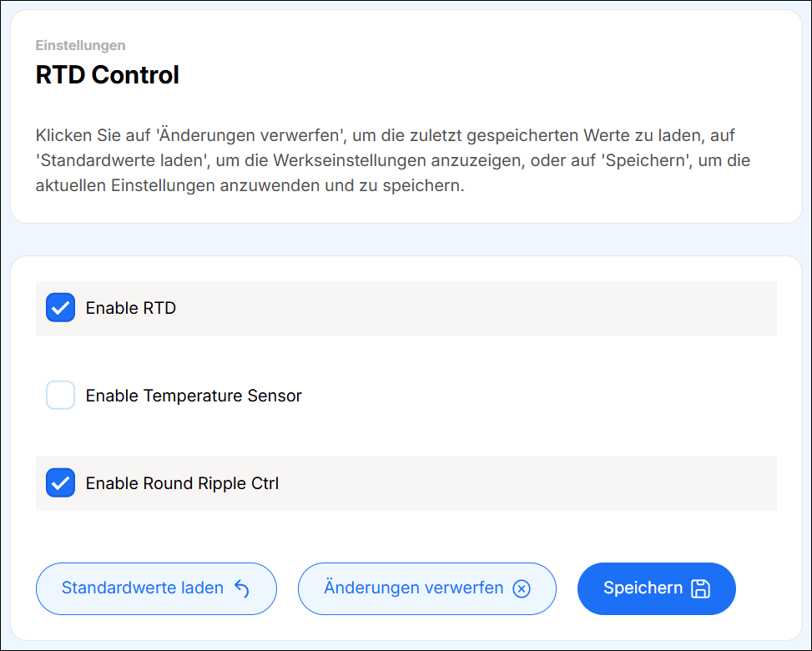812x651 pixels.
Task: Disable the Enable RTD checkbox
Action: (x=60, y=308)
